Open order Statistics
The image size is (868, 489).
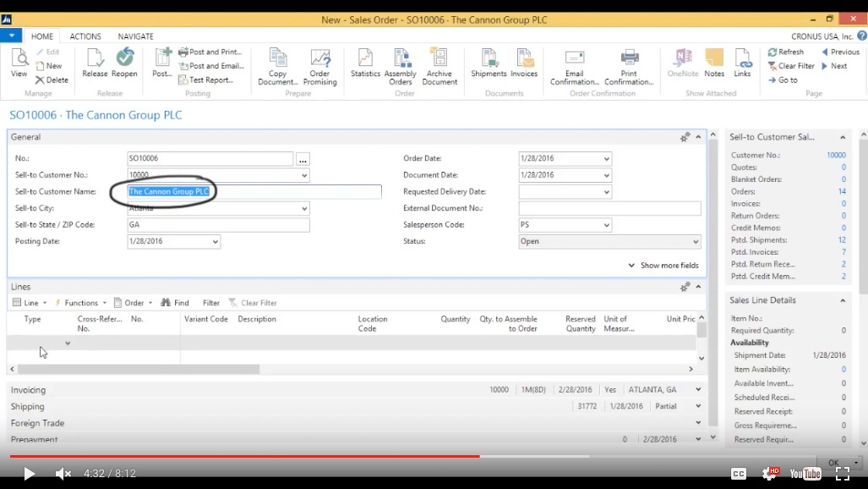(x=365, y=63)
